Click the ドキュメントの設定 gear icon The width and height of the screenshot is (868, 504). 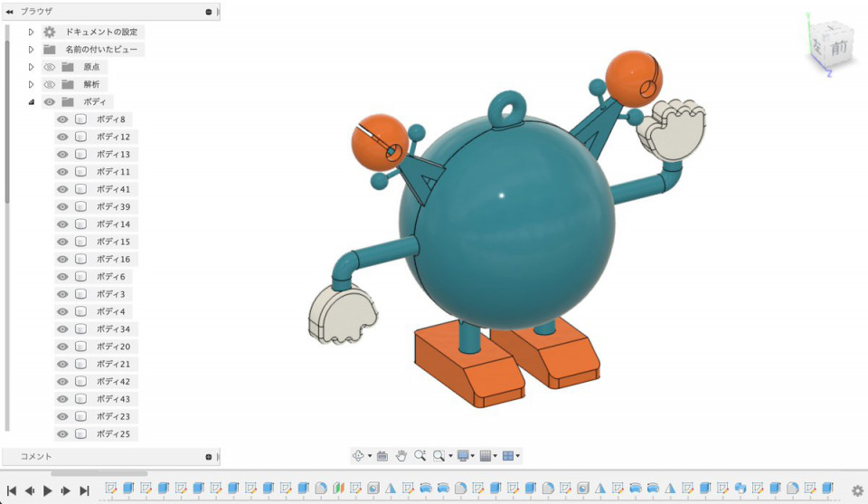[50, 33]
